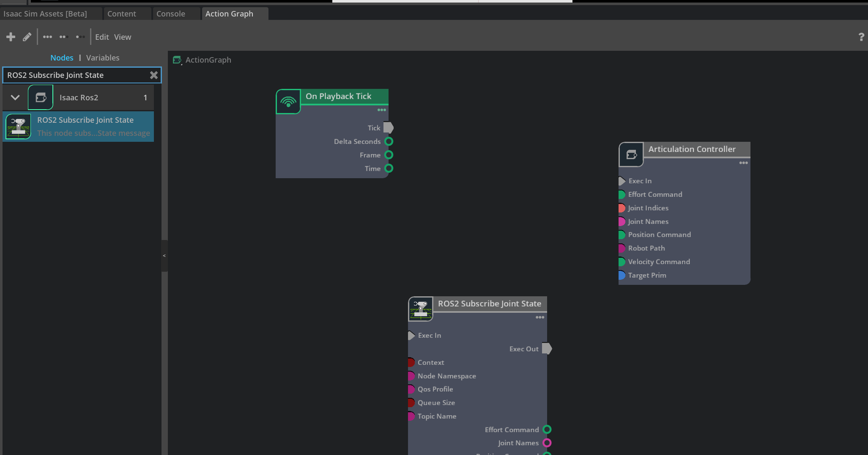Click the ActionGraph breadcrumb icon
This screenshot has width=868, height=455.
pyautogui.click(x=177, y=60)
